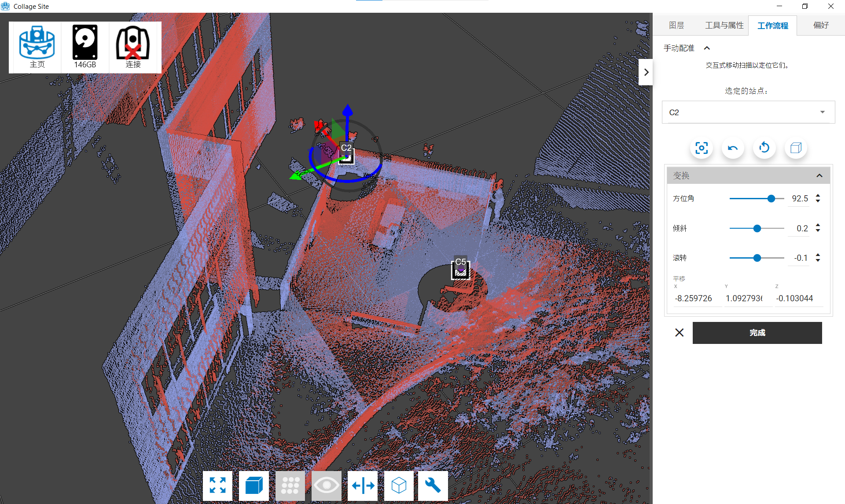The image size is (845, 504).
Task: Click the split horizontal arrows icon
Action: point(363,486)
